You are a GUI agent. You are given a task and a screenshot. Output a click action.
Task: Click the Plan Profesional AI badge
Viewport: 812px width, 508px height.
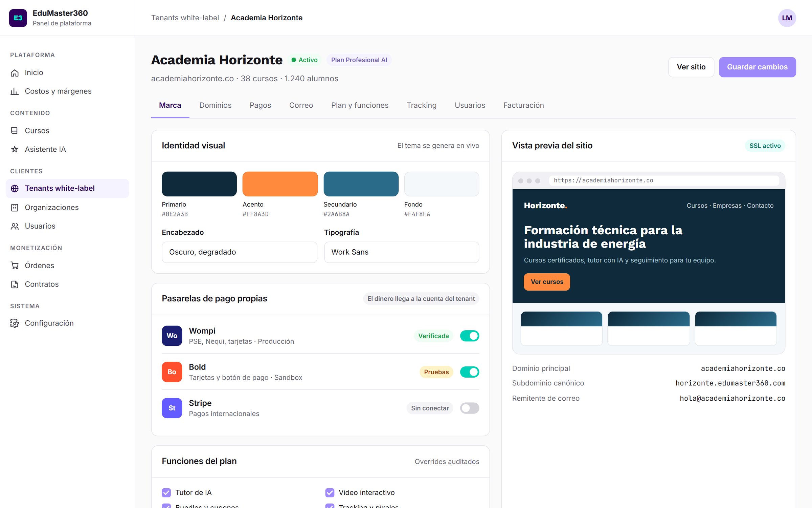point(359,60)
